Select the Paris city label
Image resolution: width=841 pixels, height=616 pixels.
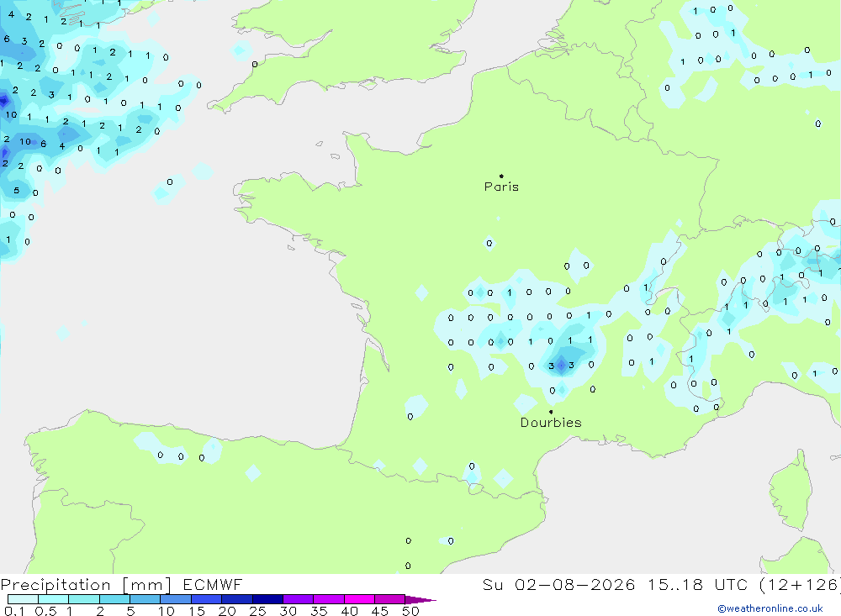[501, 187]
